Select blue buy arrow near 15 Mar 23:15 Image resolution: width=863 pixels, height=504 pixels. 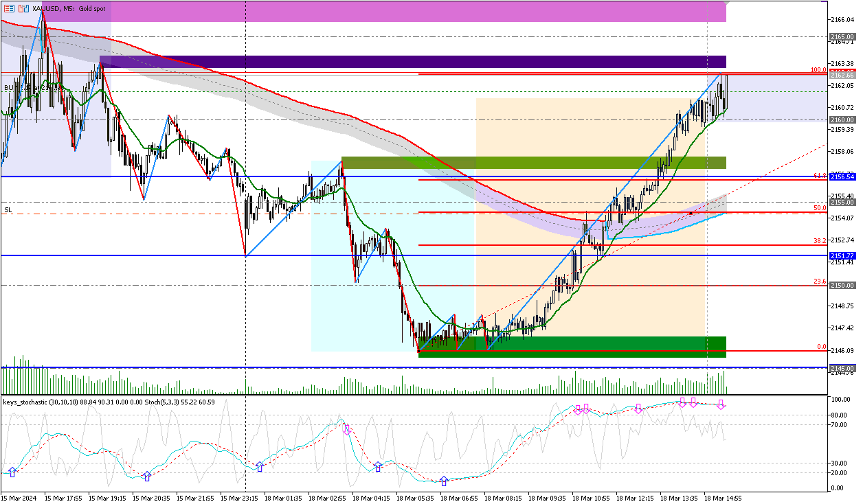click(260, 467)
